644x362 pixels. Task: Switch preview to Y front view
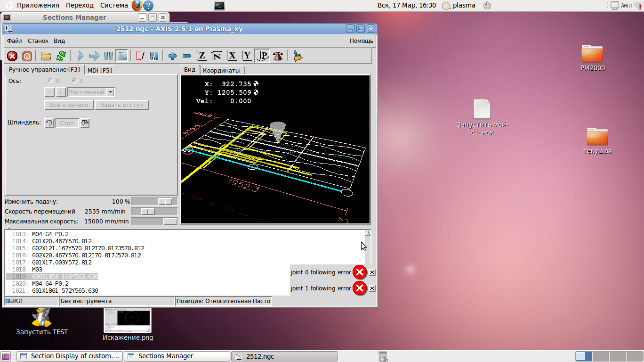tap(247, 57)
